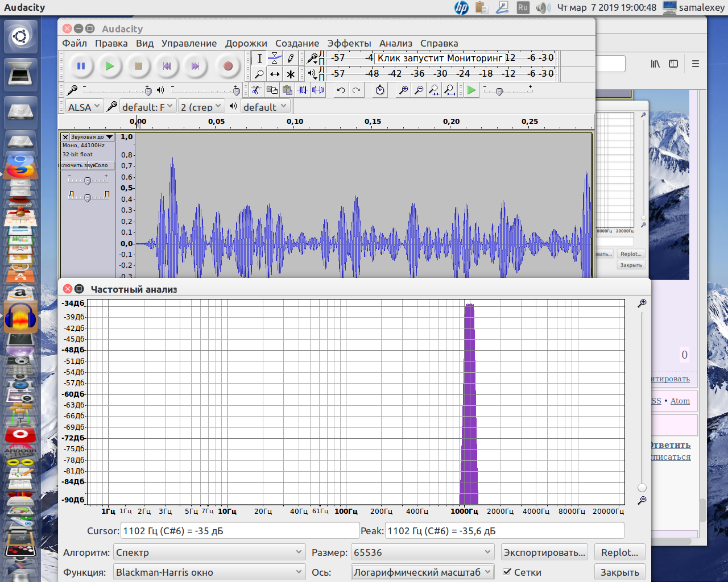Screen dimensions: 728x582
Task: Open the recording channels '2 (стер' dropdown
Action: coord(201,107)
